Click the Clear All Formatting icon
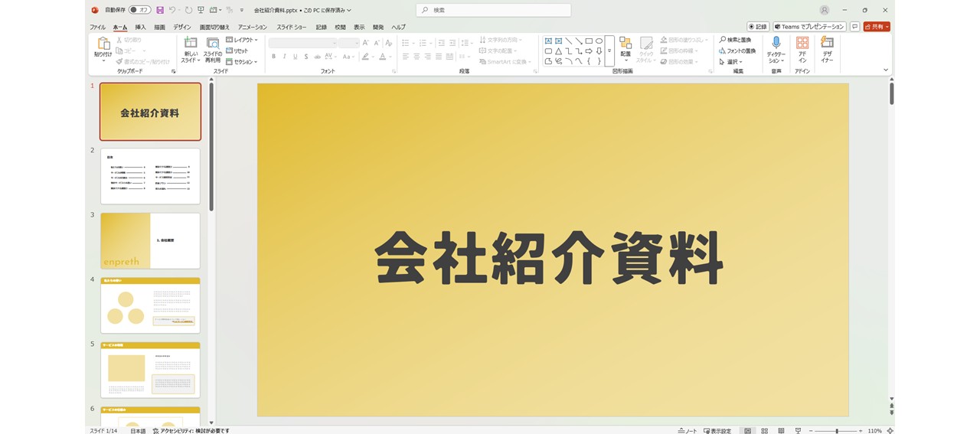Image resolution: width=980 pixels, height=434 pixels. tap(389, 43)
